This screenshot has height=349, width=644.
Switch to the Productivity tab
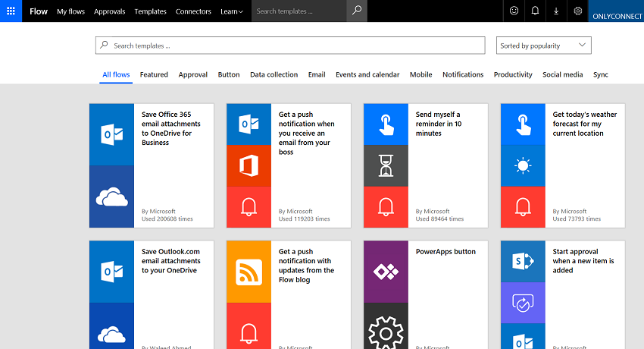tap(513, 74)
